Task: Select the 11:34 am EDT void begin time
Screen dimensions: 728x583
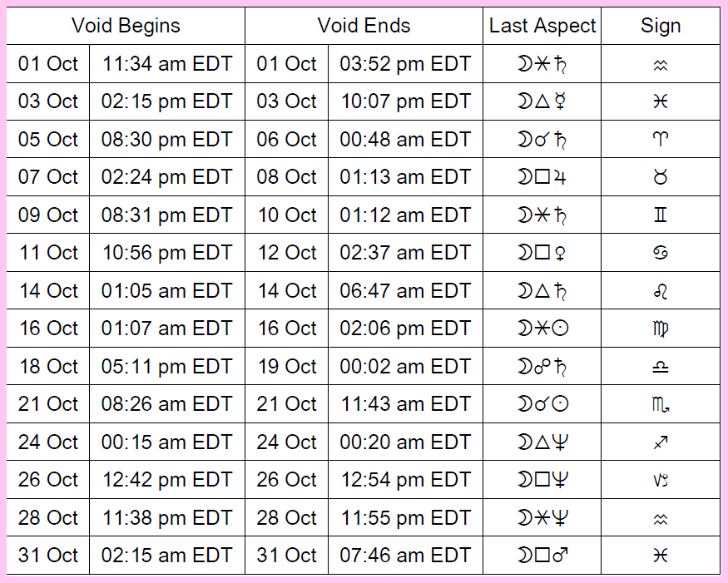Action: (167, 63)
